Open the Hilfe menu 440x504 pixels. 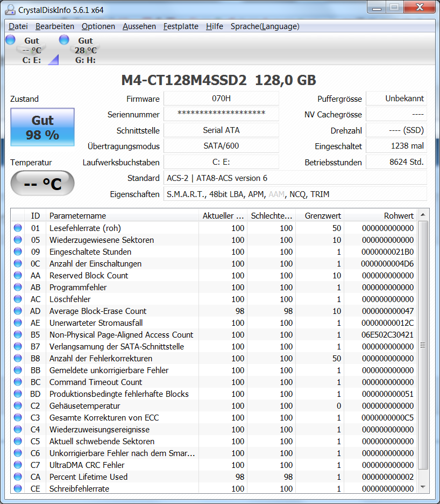point(215,26)
